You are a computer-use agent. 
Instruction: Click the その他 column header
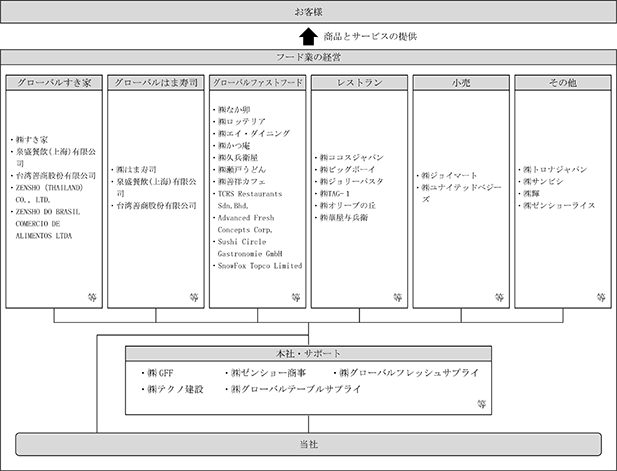(x=563, y=83)
